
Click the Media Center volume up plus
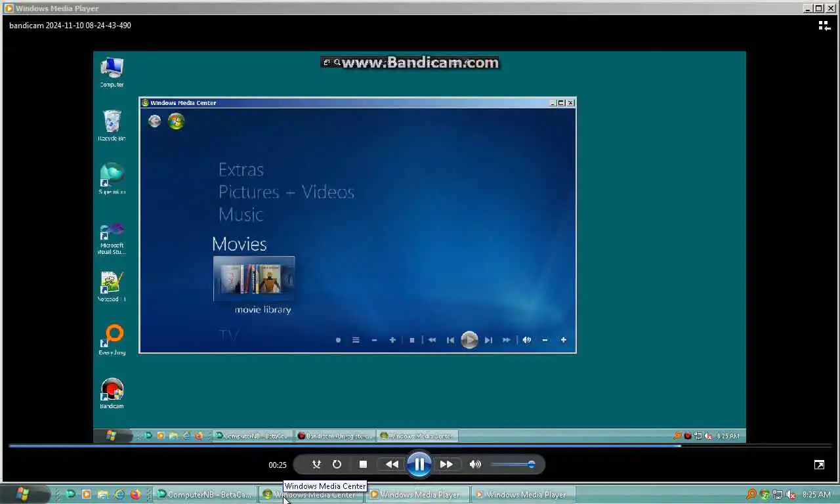tap(563, 340)
